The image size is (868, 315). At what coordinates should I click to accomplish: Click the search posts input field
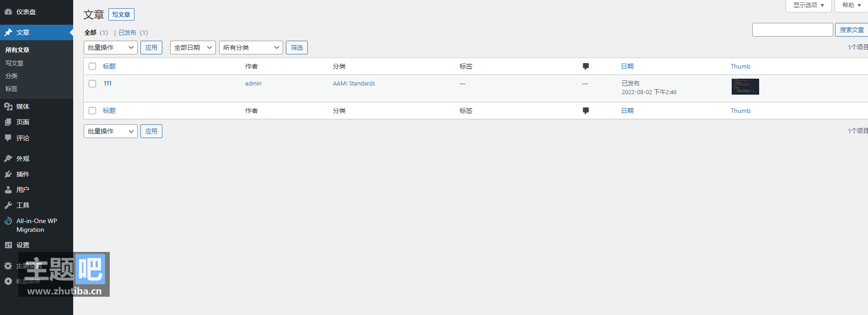coord(793,30)
